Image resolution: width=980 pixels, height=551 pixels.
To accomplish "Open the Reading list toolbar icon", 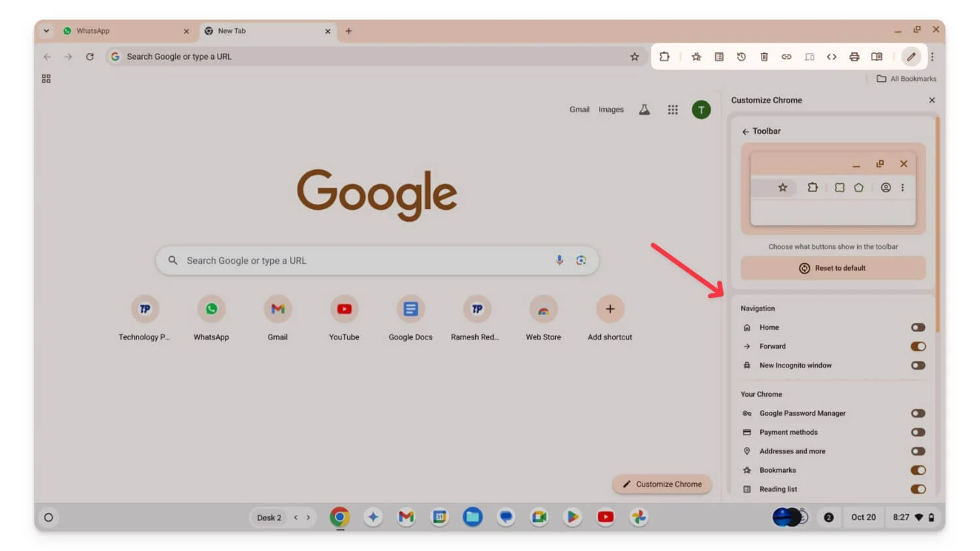I will (x=719, y=57).
